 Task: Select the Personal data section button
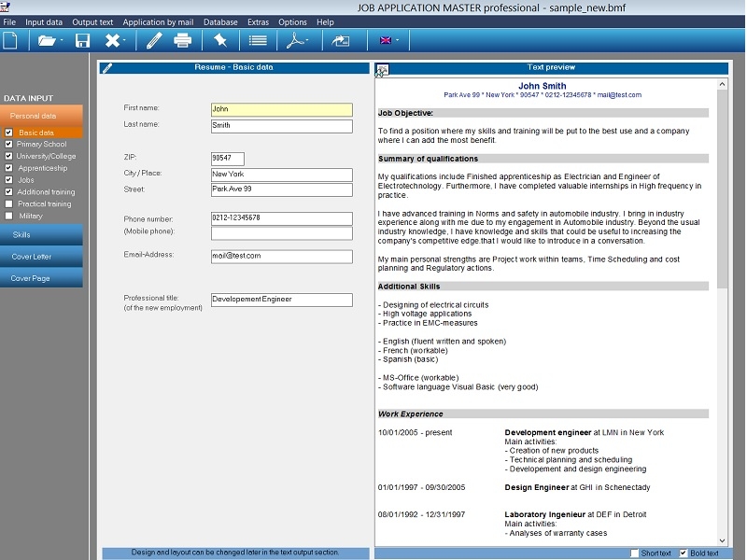click(41, 116)
